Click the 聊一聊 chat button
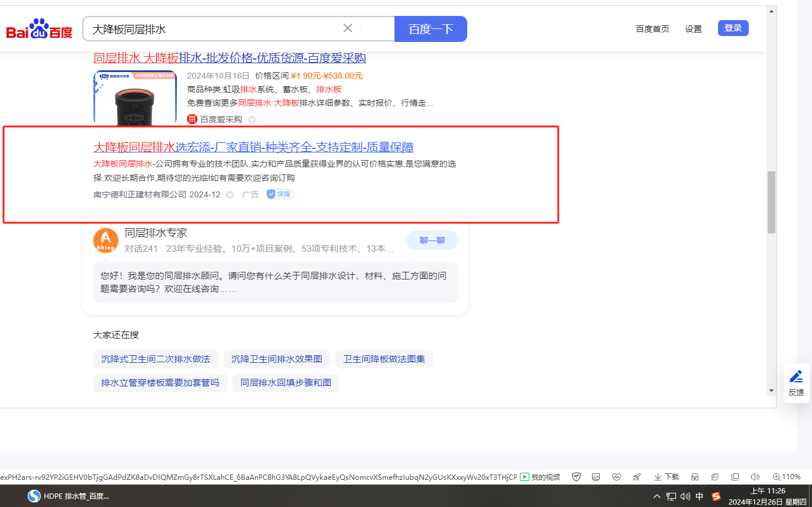This screenshot has height=507, width=812. (x=432, y=240)
